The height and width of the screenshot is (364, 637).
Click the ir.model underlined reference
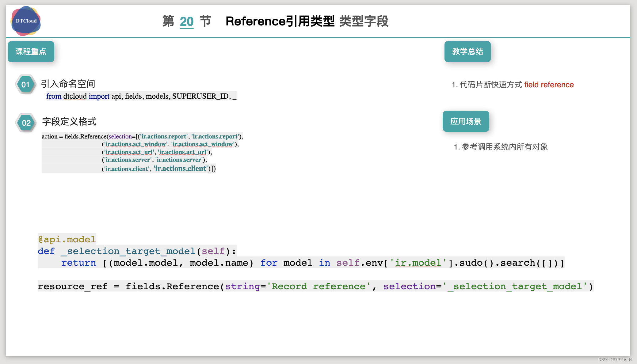pos(418,263)
